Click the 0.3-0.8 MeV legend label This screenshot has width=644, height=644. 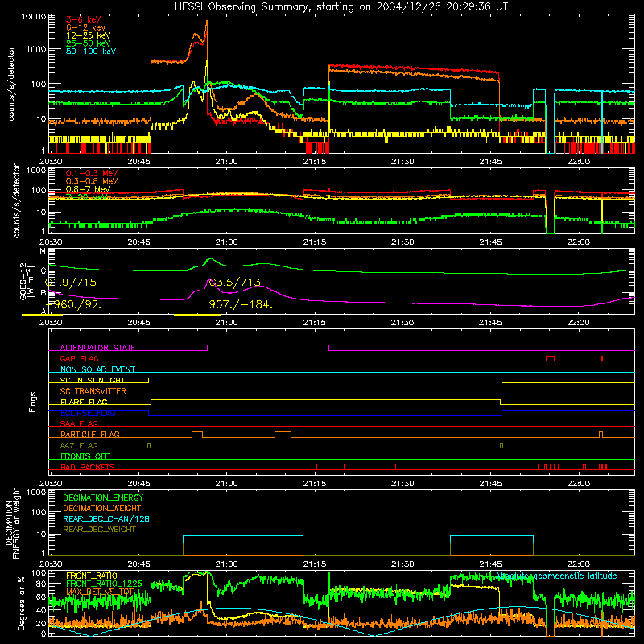click(x=92, y=181)
